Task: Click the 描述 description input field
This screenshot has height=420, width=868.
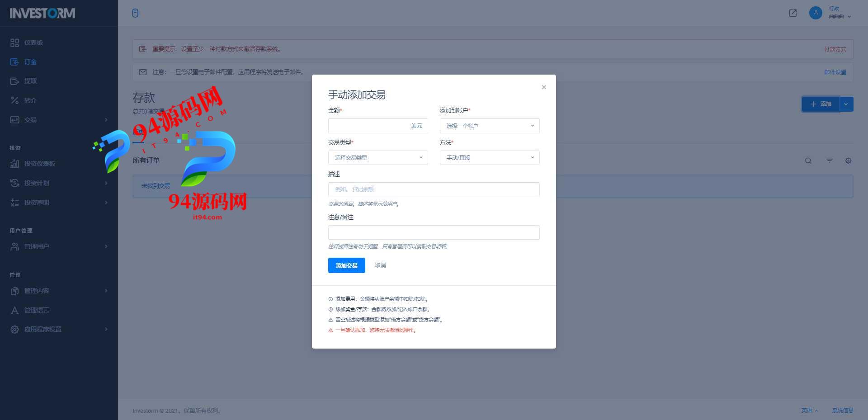Action: 434,189
